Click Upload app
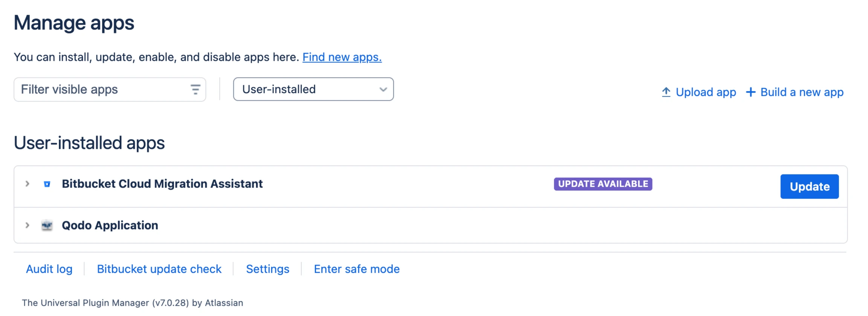Screen dimensions: 868x316 click(x=706, y=92)
